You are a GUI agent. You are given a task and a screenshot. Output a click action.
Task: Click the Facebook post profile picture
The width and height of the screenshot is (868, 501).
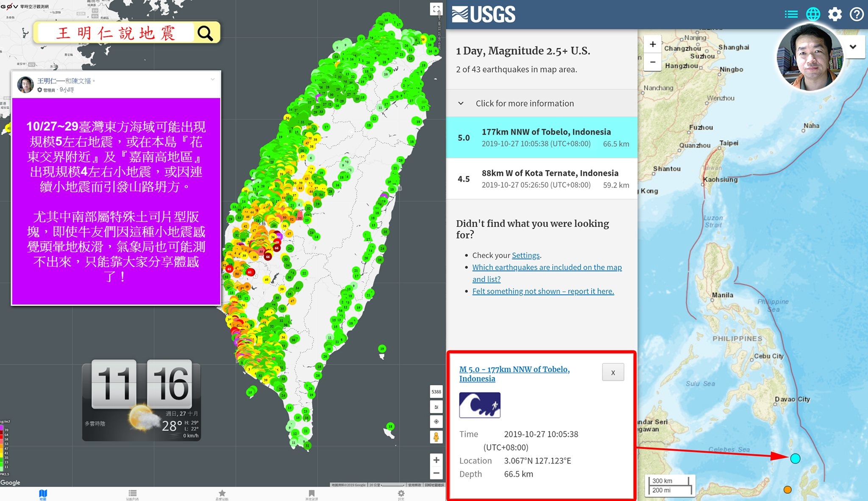pos(25,84)
